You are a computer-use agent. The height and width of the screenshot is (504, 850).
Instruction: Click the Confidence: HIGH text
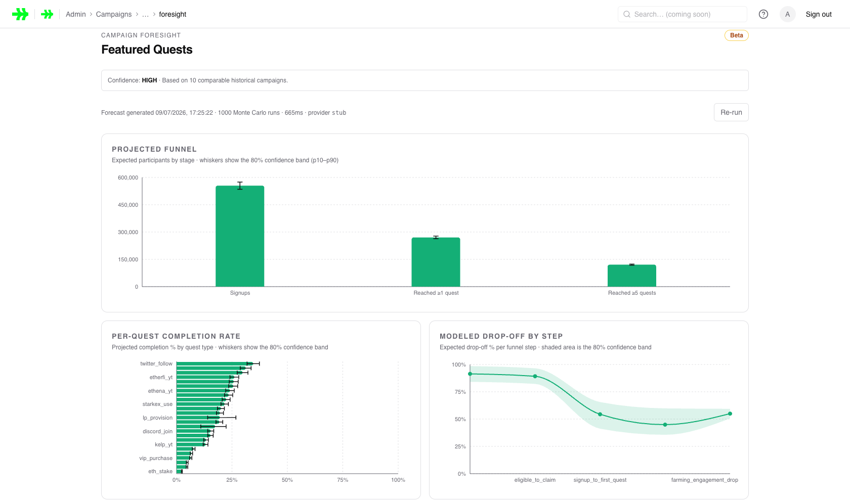pos(133,80)
